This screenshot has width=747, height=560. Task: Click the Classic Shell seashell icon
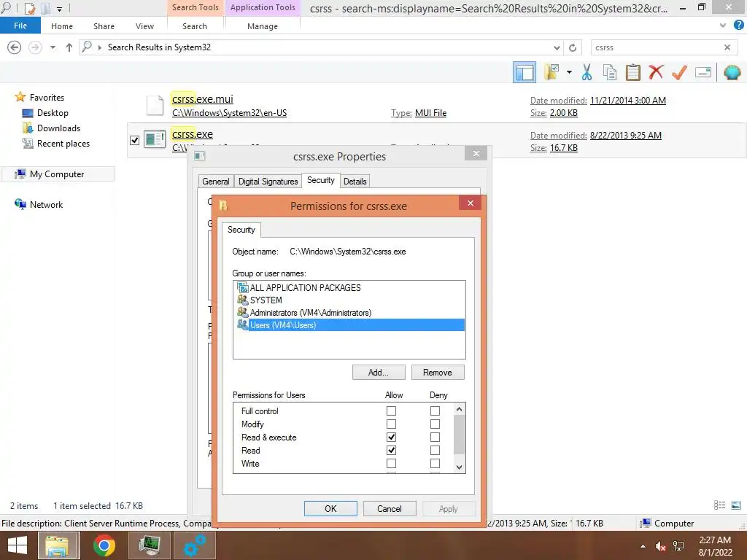click(732, 72)
